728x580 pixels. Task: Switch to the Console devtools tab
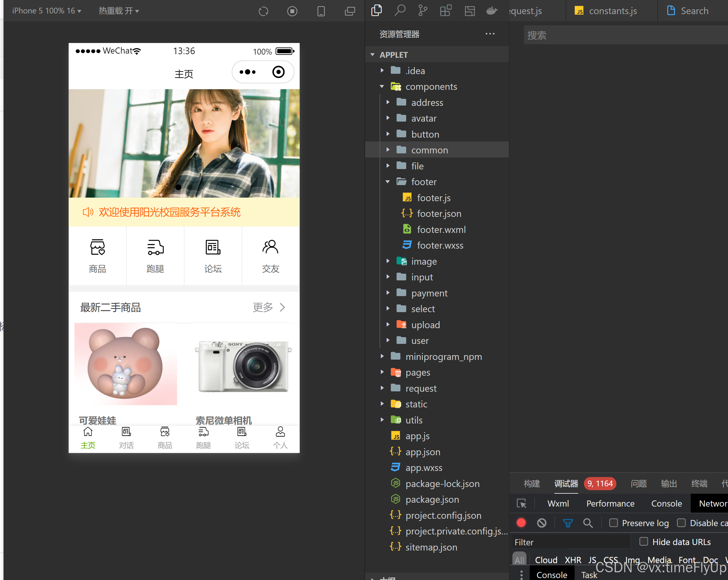666,504
